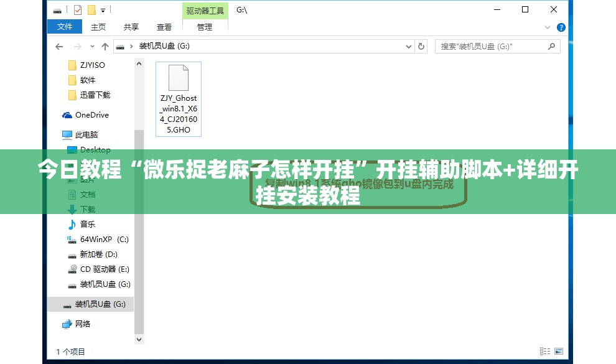Select the ZJY_Ghost_win8.1 GHO file
Screen dimensions: 616x364
pos(179,99)
